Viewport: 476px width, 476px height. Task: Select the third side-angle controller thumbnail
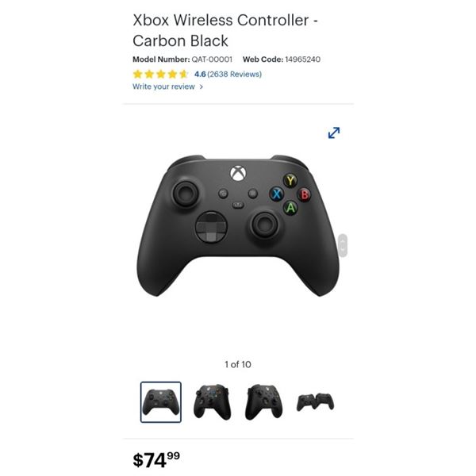pyautogui.click(x=264, y=402)
